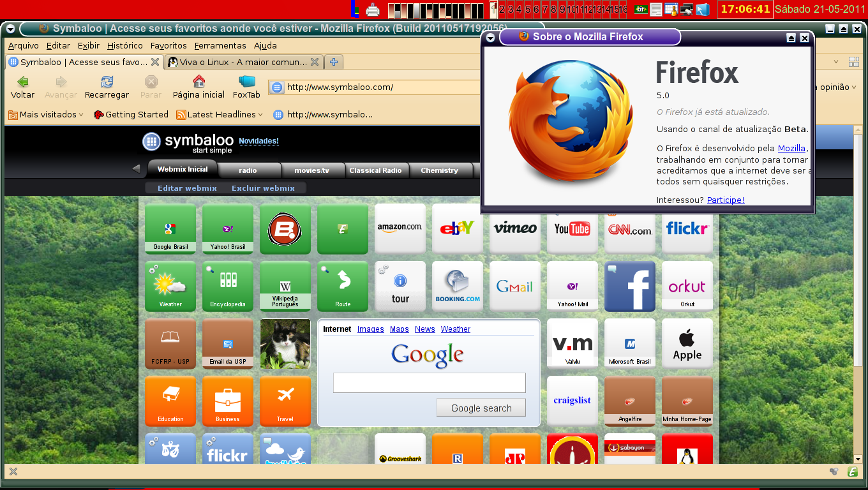Viewport: 868px width, 490px height.
Task: Click the Google search button
Action: click(481, 408)
